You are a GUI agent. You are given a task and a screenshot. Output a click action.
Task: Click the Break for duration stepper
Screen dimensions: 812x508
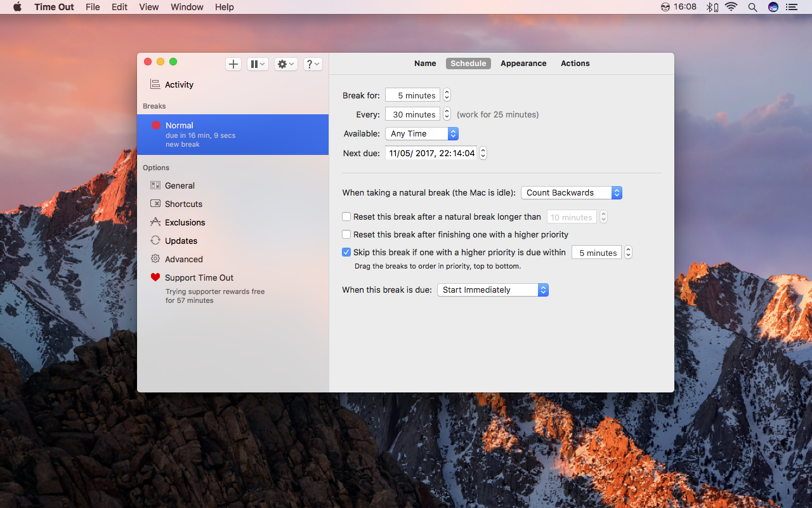tap(447, 95)
